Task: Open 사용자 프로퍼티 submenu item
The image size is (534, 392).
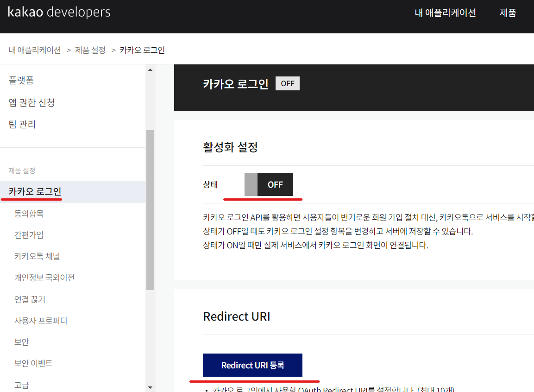Action: (41, 321)
